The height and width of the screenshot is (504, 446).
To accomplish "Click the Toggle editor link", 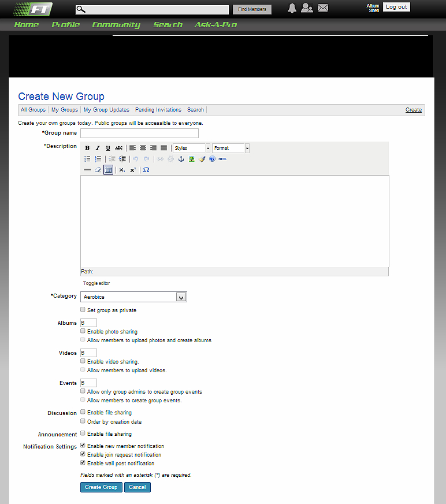I will 96,283.
